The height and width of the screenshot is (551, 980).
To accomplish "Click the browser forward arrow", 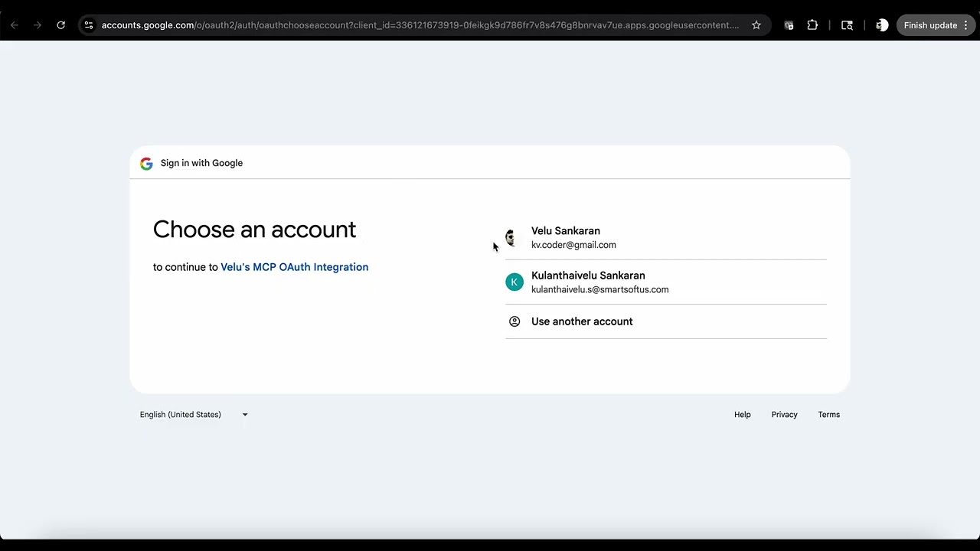I will click(x=38, y=25).
